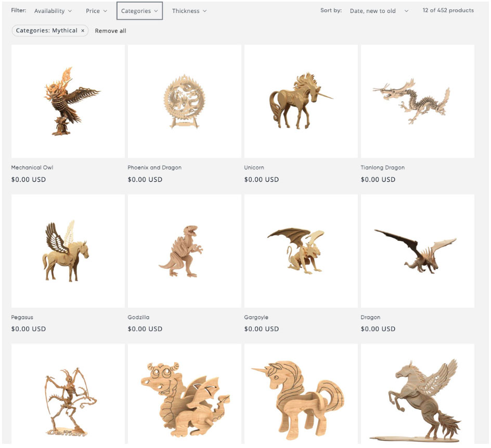Remove the Categories: Mythical filter chip
This screenshot has width=491, height=448.
(83, 31)
